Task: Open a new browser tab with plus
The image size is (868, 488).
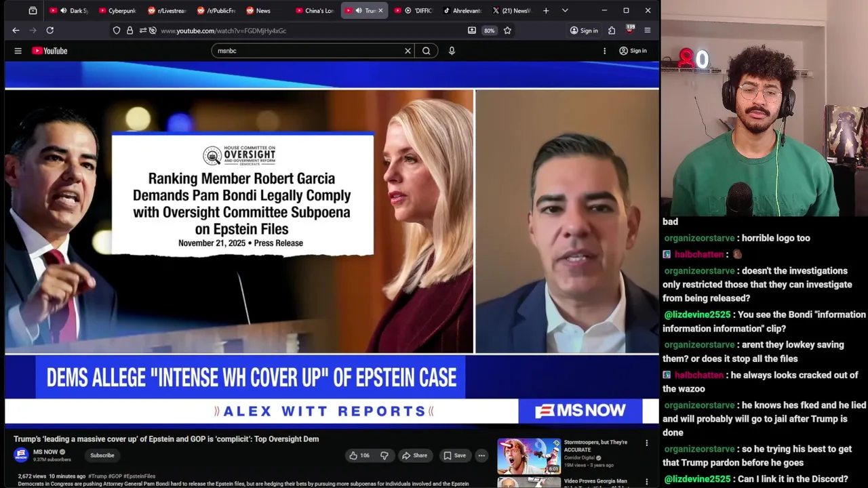Action: tap(546, 11)
